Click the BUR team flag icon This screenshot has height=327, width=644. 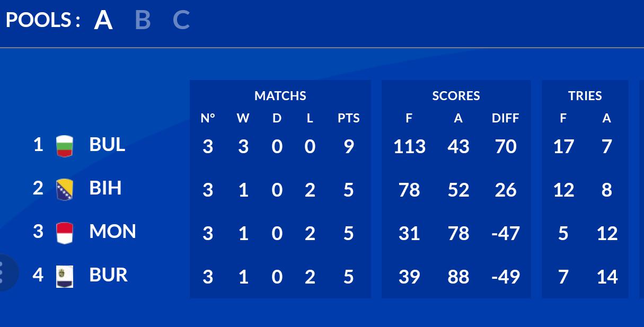click(x=65, y=277)
